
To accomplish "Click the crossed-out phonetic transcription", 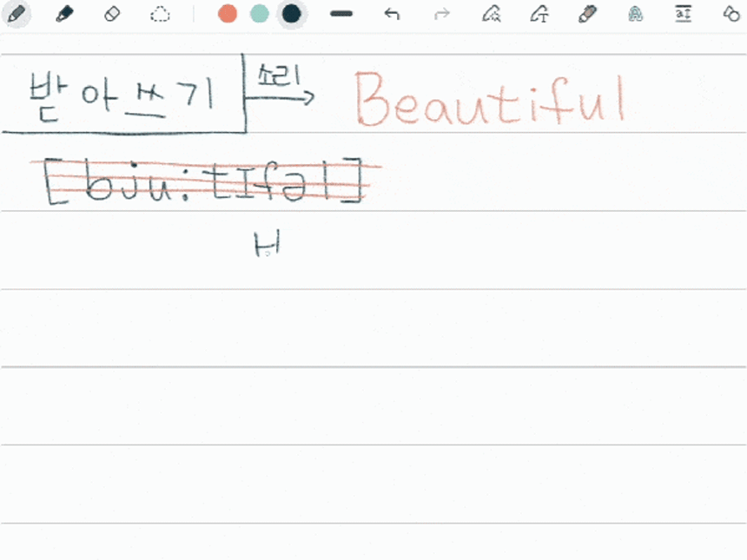I will 204,181.
